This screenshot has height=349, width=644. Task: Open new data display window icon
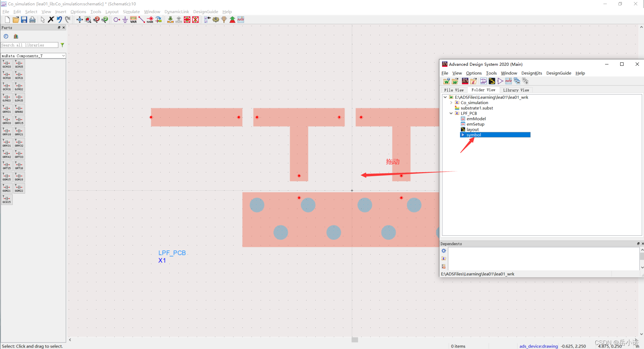pos(241,20)
